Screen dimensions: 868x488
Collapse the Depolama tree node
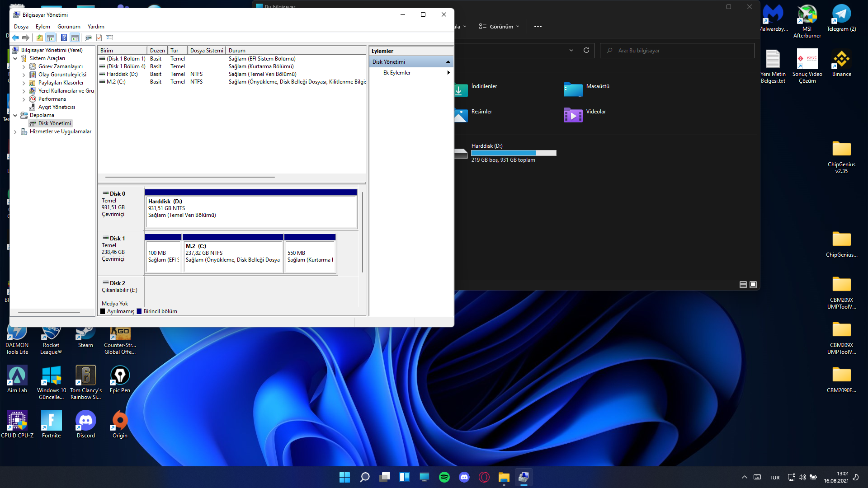tap(15, 115)
